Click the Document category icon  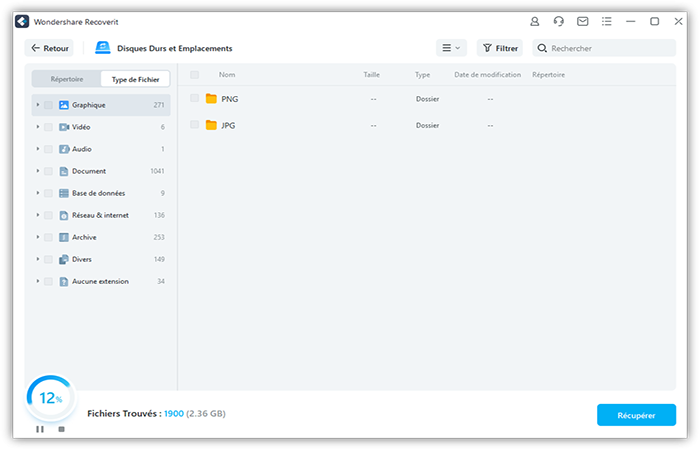[x=64, y=171]
